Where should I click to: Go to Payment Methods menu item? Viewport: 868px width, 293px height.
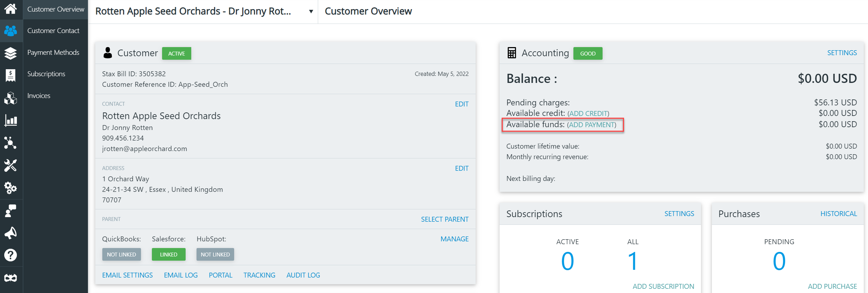[x=53, y=52]
